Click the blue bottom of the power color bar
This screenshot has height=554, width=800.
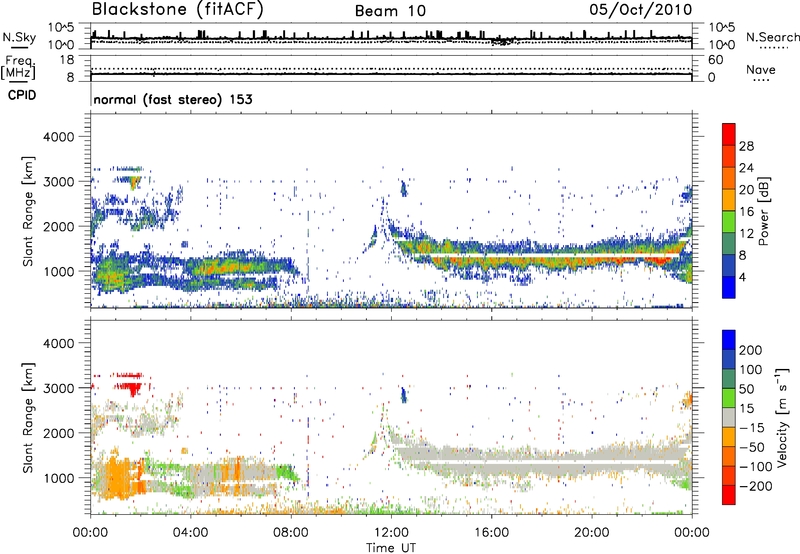pos(729,287)
